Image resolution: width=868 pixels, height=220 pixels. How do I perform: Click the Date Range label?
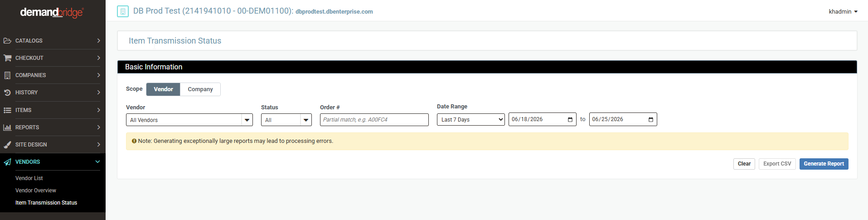452,107
